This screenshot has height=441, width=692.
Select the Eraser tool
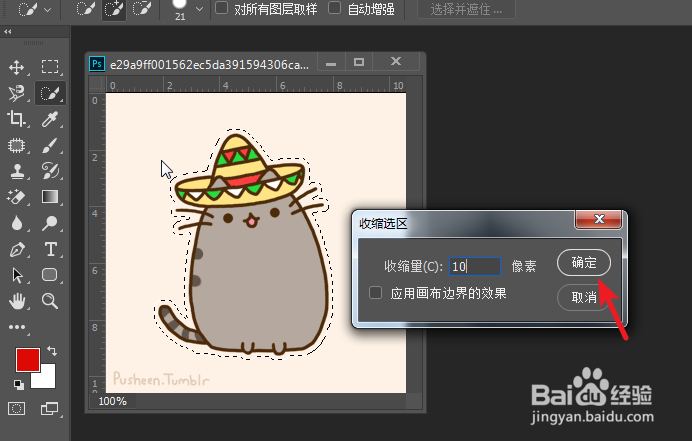pyautogui.click(x=17, y=197)
